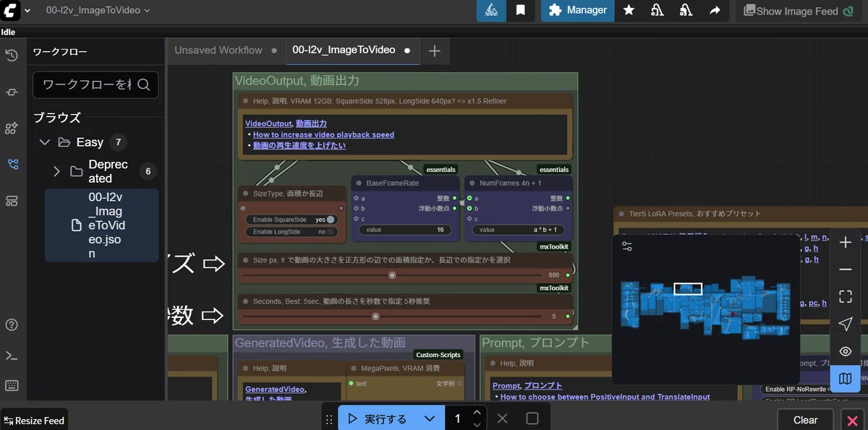This screenshot has height=430, width=868.
Task: Open the run button dropdown arrow
Action: point(430,418)
